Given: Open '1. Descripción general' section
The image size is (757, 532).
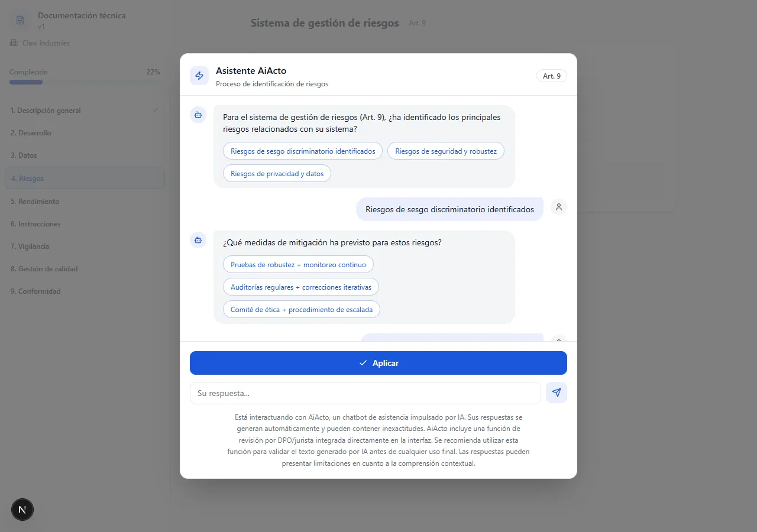Looking at the screenshot, I should point(46,111).
